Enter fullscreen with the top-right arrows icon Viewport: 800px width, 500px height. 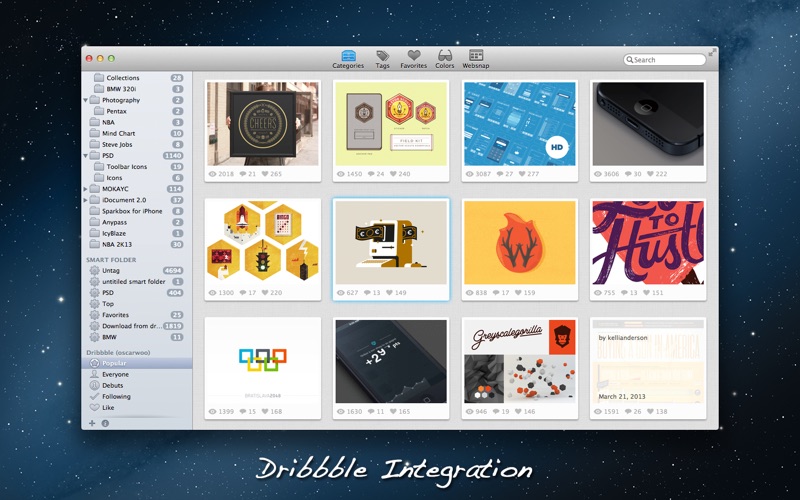[712, 52]
